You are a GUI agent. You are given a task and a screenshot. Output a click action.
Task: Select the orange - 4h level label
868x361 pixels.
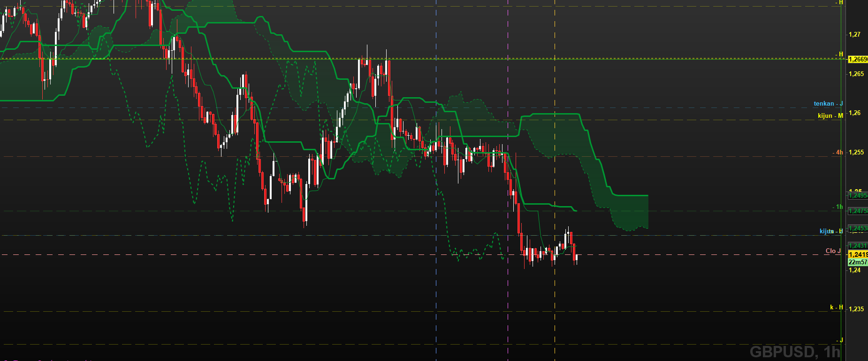tap(838, 152)
